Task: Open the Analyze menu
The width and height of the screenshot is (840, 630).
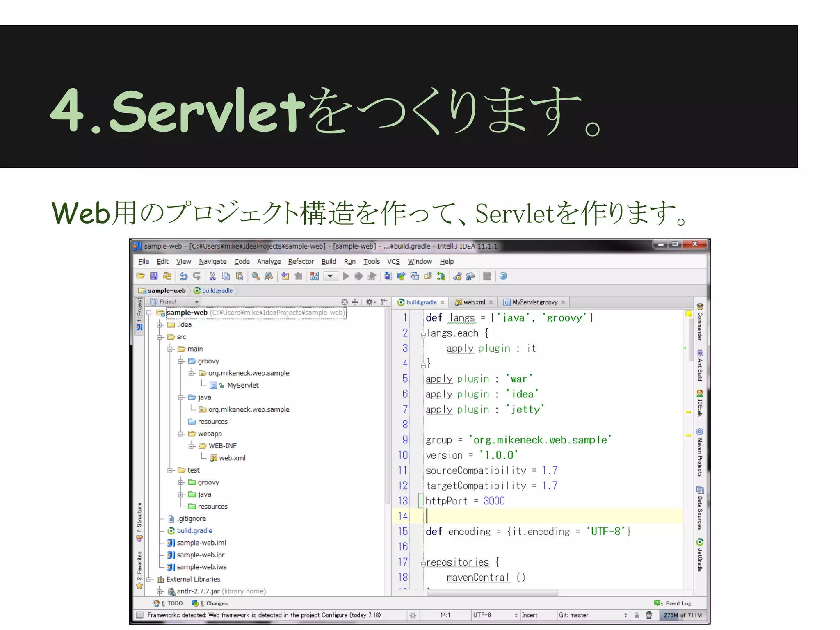Action: 269,261
